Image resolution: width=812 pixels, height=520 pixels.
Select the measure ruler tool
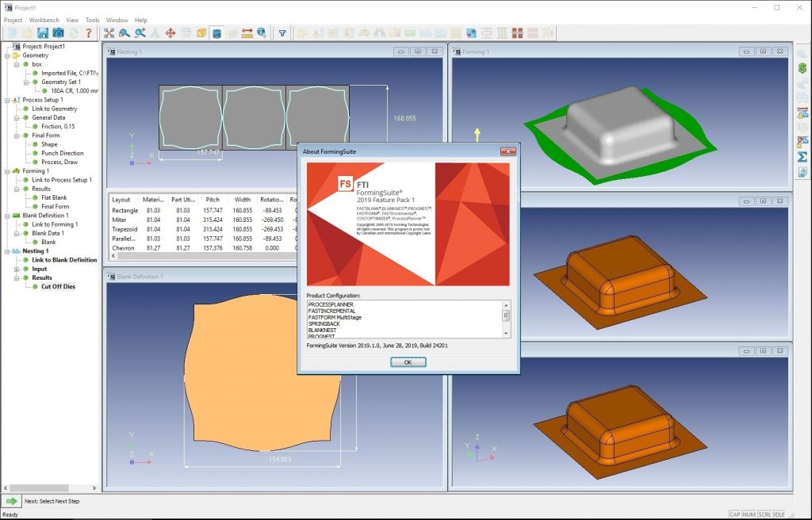[247, 33]
